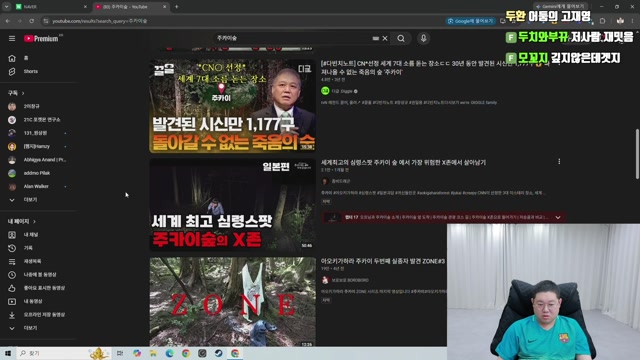Click the Google에게 물어보기 button
The width and height of the screenshot is (640, 360).
point(471,21)
